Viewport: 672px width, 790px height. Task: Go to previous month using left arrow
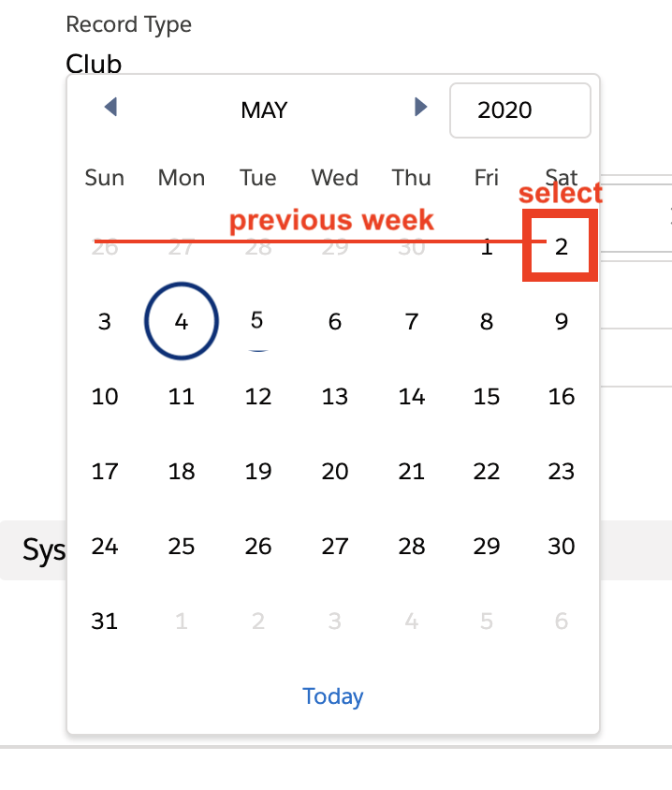pyautogui.click(x=110, y=108)
